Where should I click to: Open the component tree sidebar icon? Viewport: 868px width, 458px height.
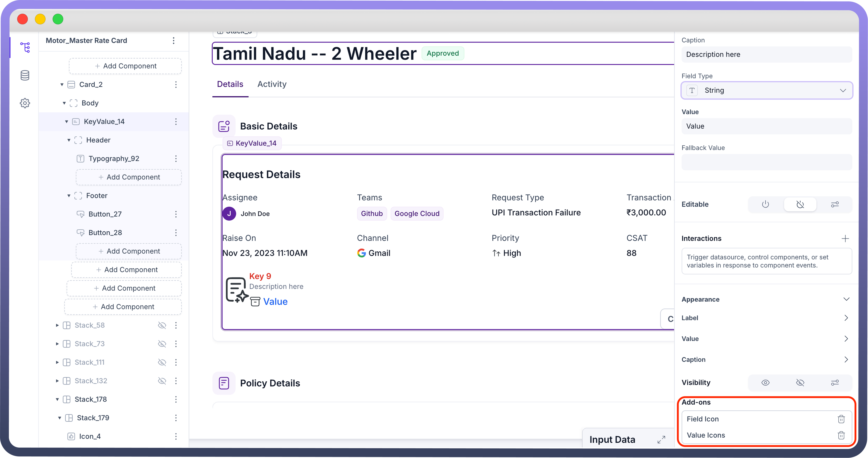click(x=25, y=47)
